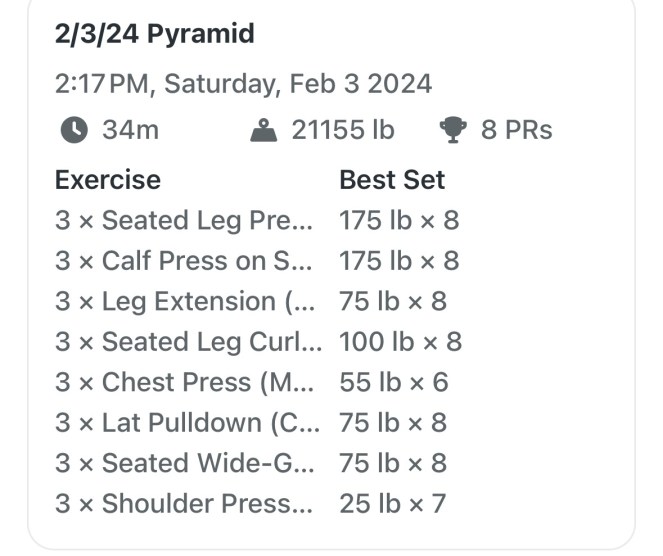Open the 2/3/24 Pyramid workout title
663x556 pixels.
click(x=154, y=34)
